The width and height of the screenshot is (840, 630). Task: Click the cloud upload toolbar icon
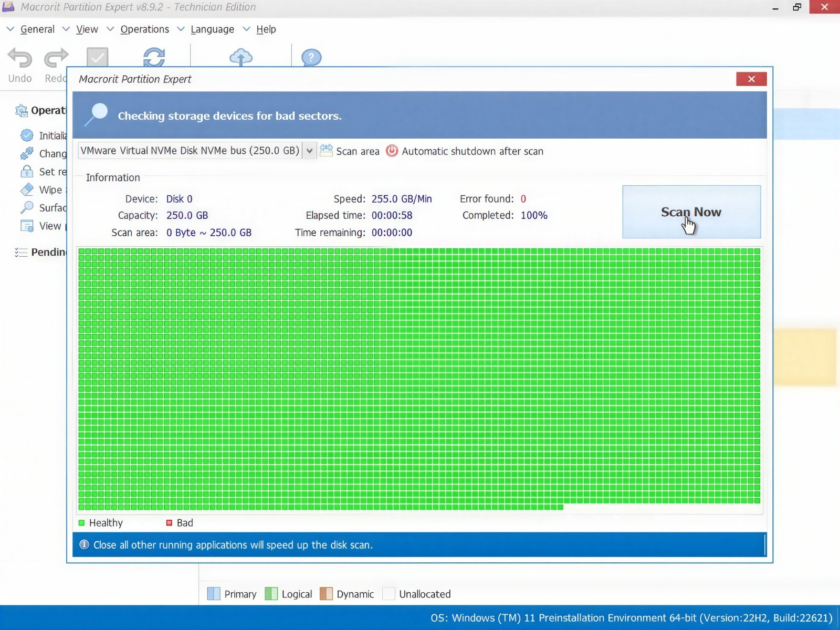(241, 57)
